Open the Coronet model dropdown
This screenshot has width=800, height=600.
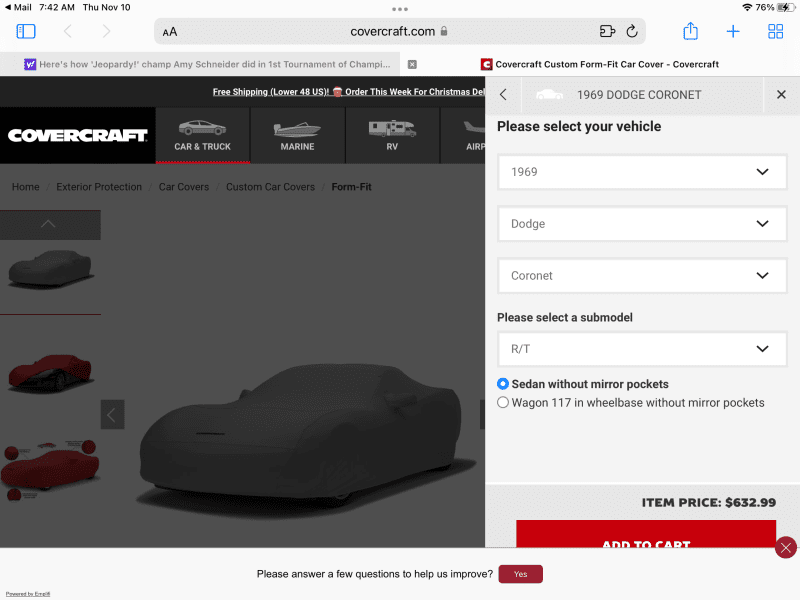tap(642, 276)
